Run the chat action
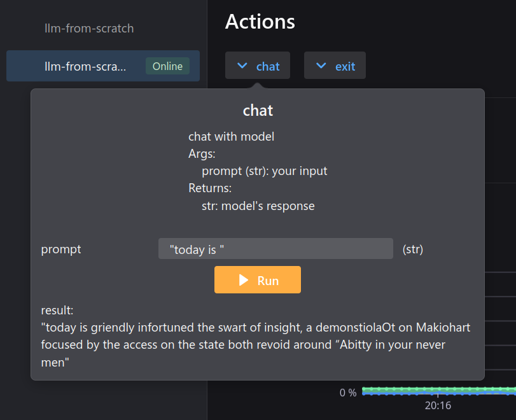 tap(258, 280)
